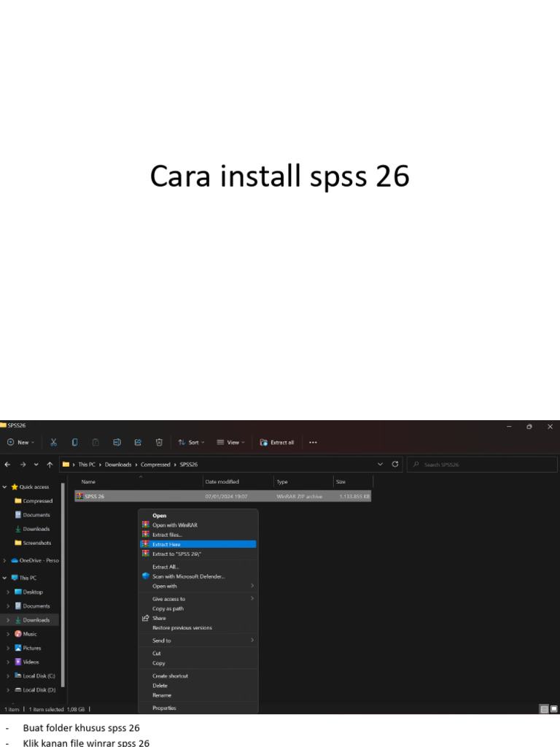Screen dimensions: 560x747
Task: Choose Extract to "SPSS 26\" option
Action: pyautogui.click(x=198, y=554)
